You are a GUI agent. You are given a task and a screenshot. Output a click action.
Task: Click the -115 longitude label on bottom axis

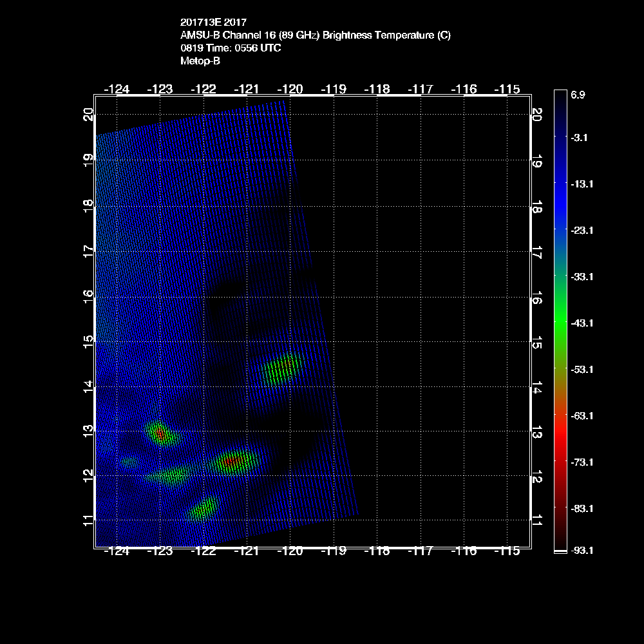507,551
